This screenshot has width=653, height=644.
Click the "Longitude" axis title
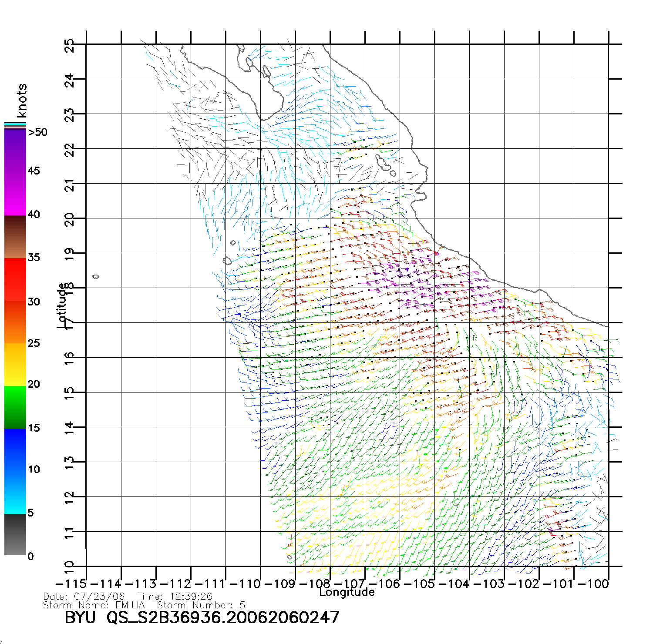point(347,592)
